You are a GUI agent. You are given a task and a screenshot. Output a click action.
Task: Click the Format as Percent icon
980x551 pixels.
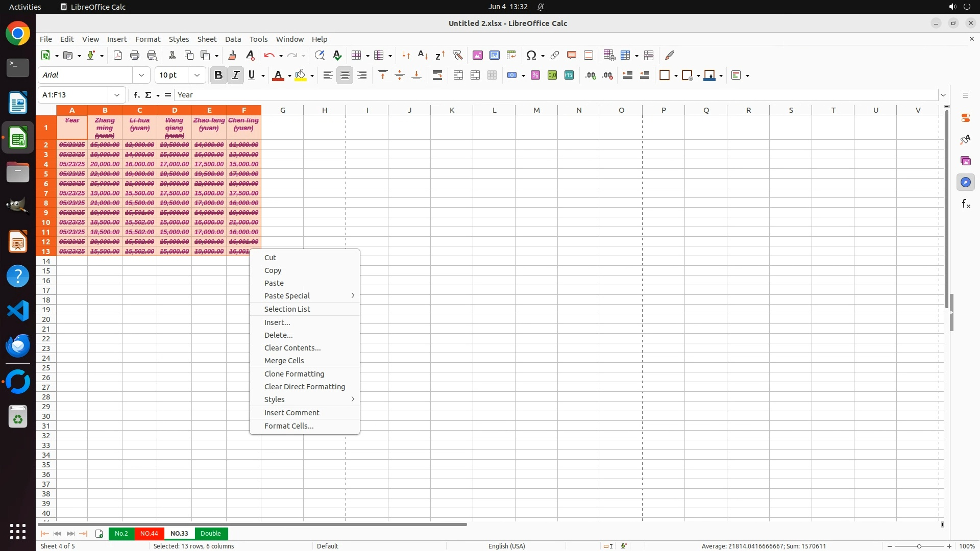pyautogui.click(x=535, y=76)
